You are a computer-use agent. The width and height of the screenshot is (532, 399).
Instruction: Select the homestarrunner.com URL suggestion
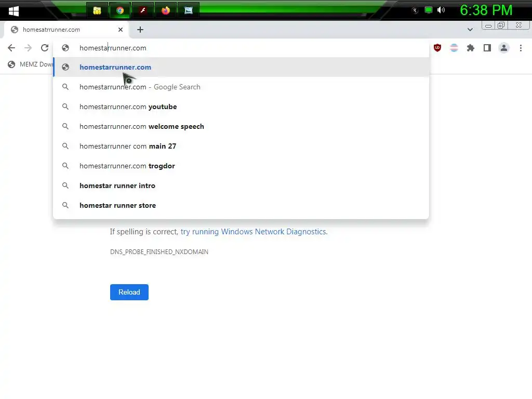[x=241, y=67]
